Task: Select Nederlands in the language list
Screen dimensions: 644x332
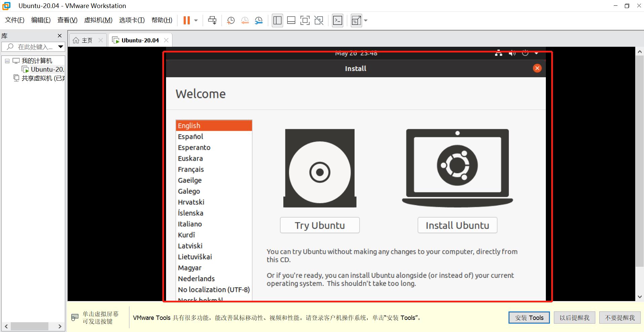Action: (214, 279)
